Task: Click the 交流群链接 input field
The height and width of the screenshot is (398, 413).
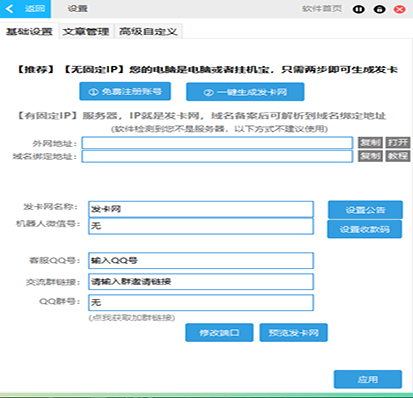Action: (x=201, y=282)
